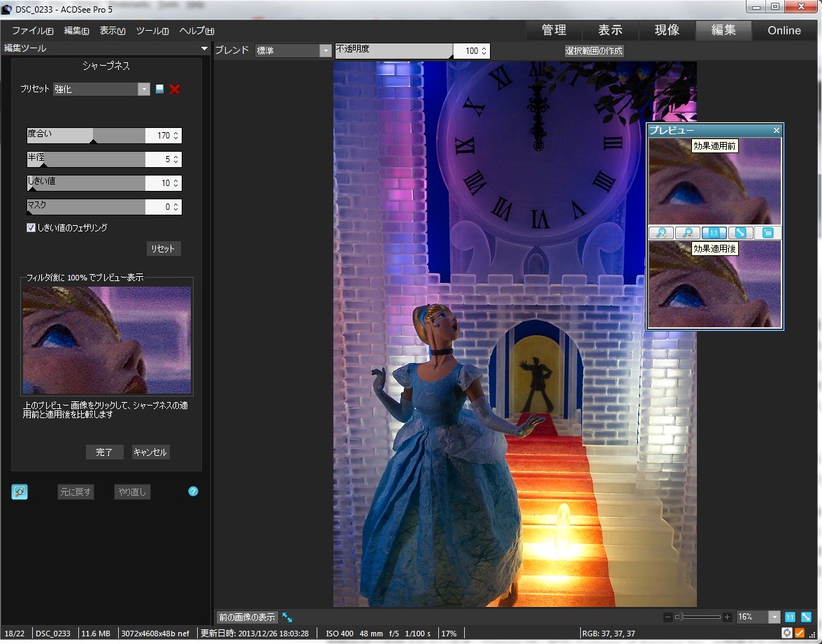The image size is (822, 644).
Task: Click the リセット button
Action: 163,249
